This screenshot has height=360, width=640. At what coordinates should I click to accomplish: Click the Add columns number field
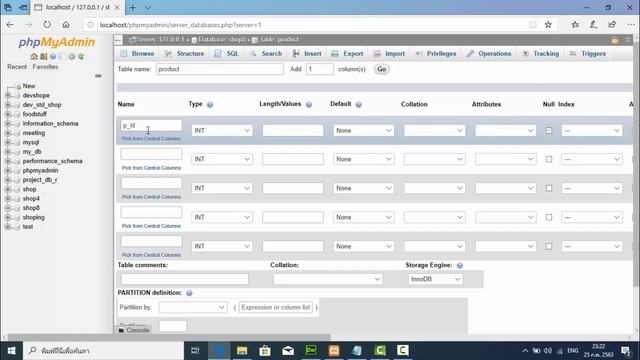click(x=320, y=69)
